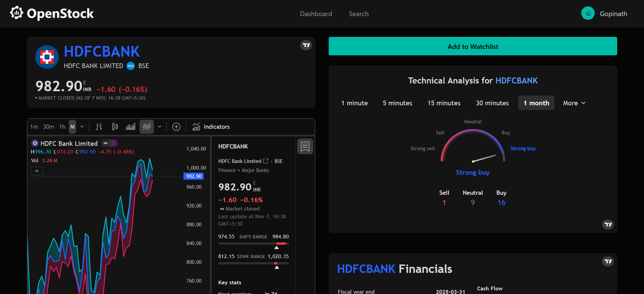
Task: Click TradingView logo in Financials widget
Action: (608, 261)
